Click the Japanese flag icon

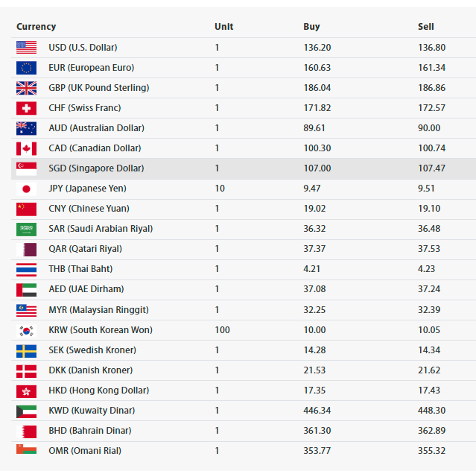coord(26,189)
